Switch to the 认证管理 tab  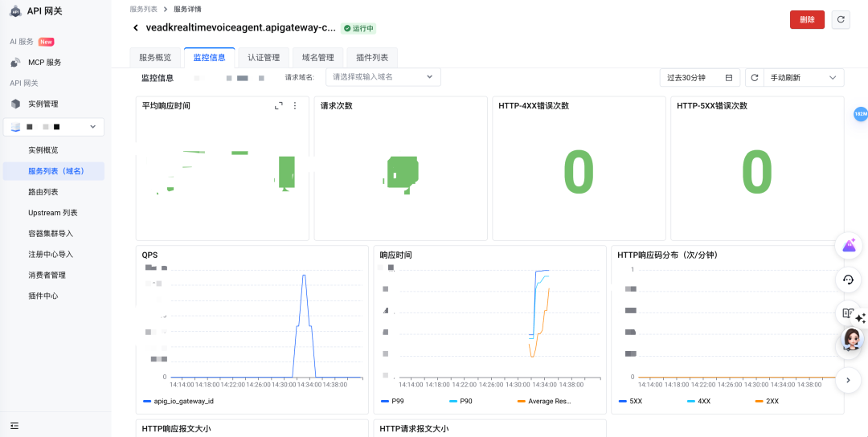264,58
